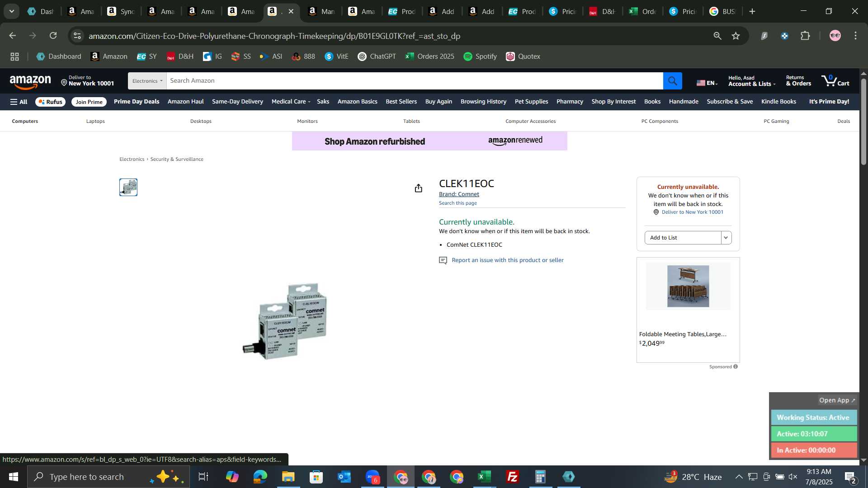868x488 pixels.
Task: Click Security & Surveillance breadcrumb
Action: [x=177, y=159]
